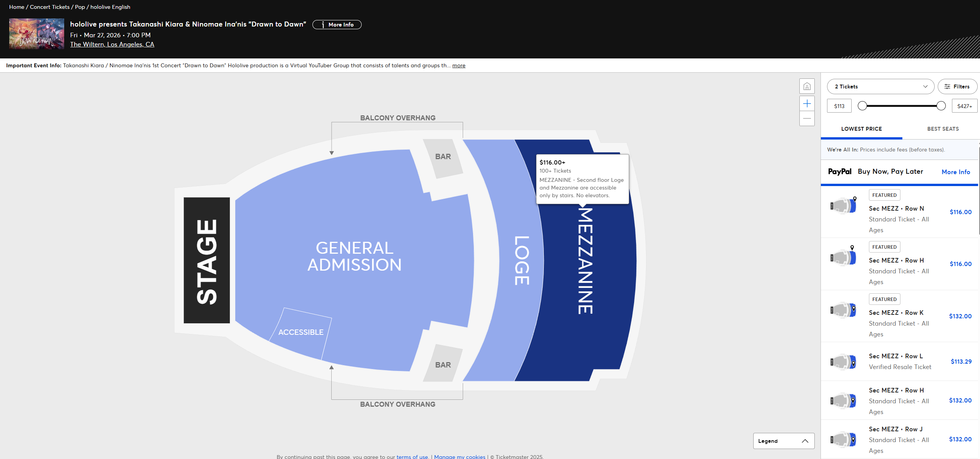Zoom out of the seat map
Image resolution: width=980 pixels, height=459 pixels.
(807, 118)
